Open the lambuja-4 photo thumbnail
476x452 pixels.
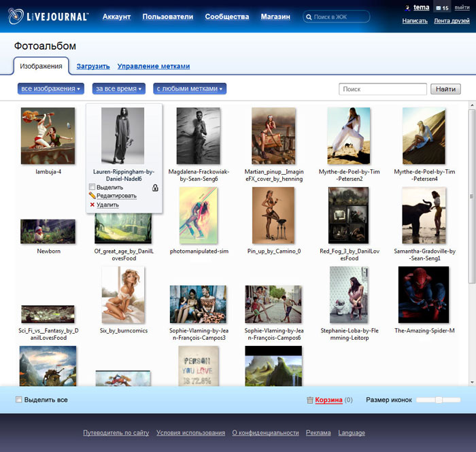point(48,137)
